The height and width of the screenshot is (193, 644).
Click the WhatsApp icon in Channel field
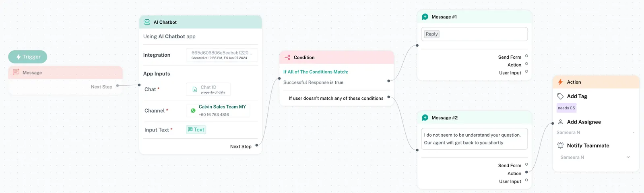[x=193, y=111]
